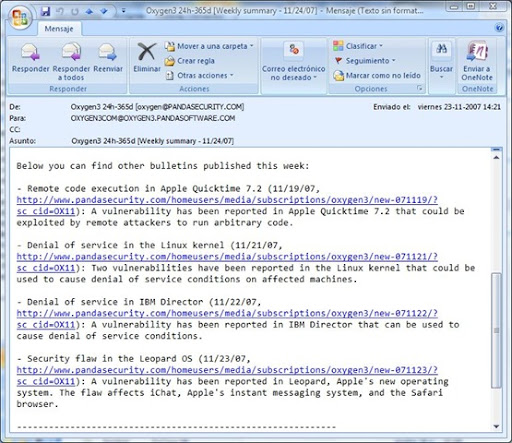Select the Mensaje ribbon tab
The width and height of the screenshot is (512, 443).
tap(59, 29)
